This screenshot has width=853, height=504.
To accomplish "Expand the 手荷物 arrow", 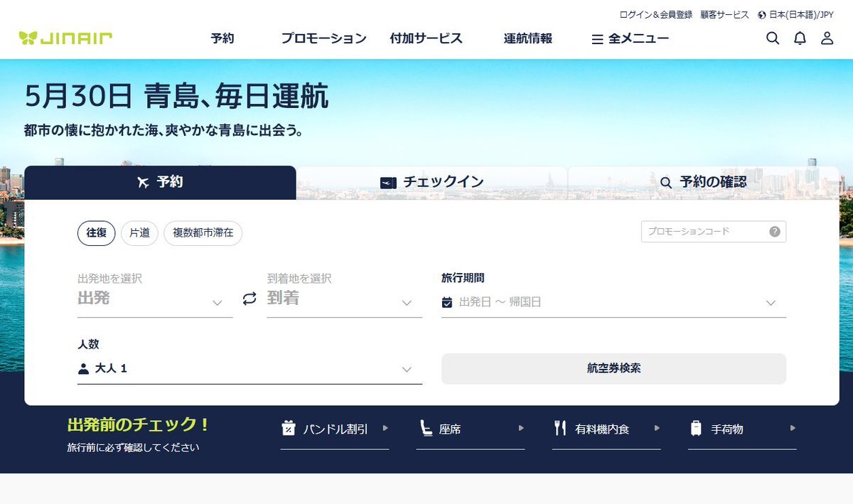I will [x=793, y=428].
